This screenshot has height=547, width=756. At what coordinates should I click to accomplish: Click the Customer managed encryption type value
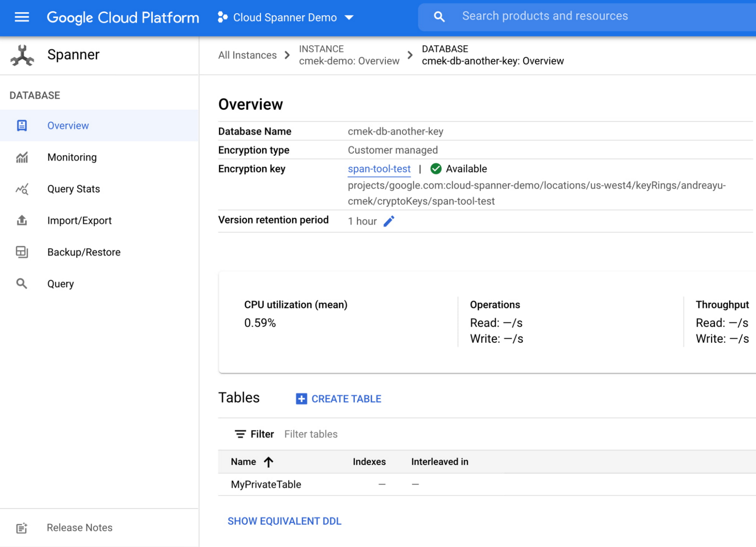point(393,150)
